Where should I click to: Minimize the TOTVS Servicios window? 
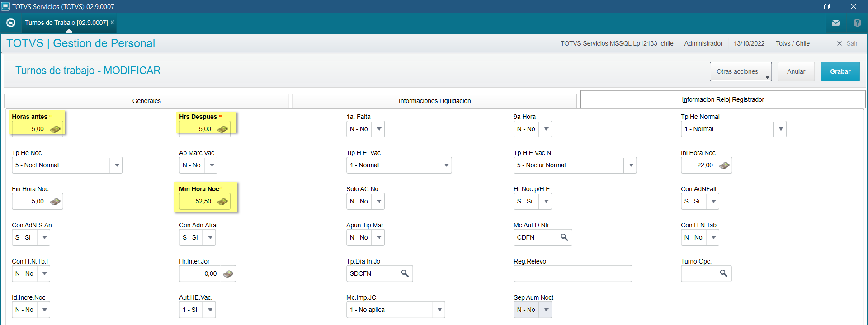800,6
